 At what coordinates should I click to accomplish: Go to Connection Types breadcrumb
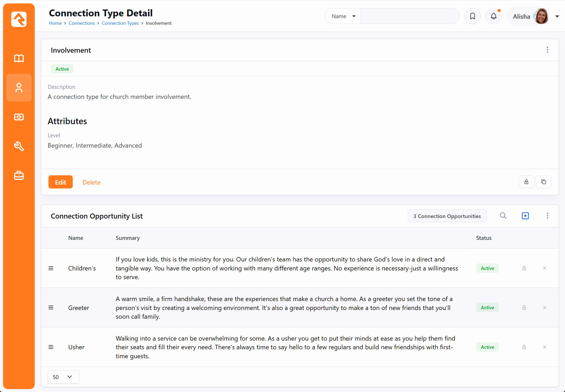[120, 23]
